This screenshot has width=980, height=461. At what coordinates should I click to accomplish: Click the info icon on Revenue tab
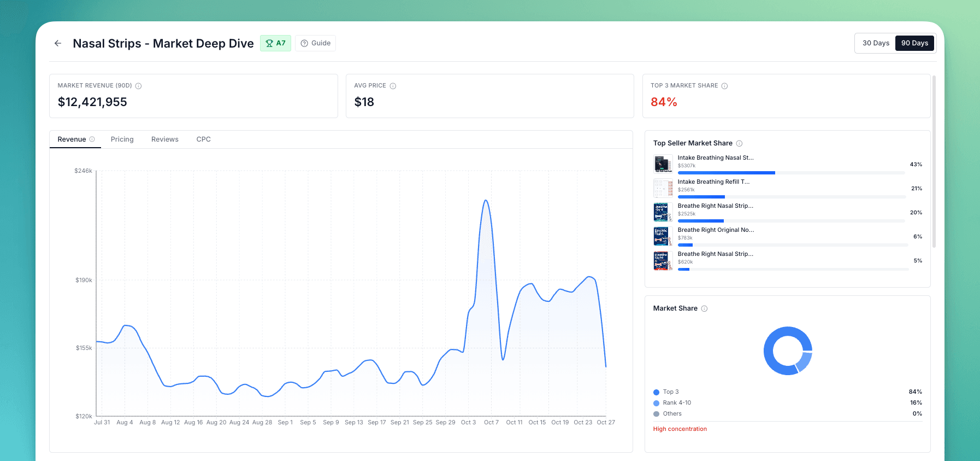point(92,139)
